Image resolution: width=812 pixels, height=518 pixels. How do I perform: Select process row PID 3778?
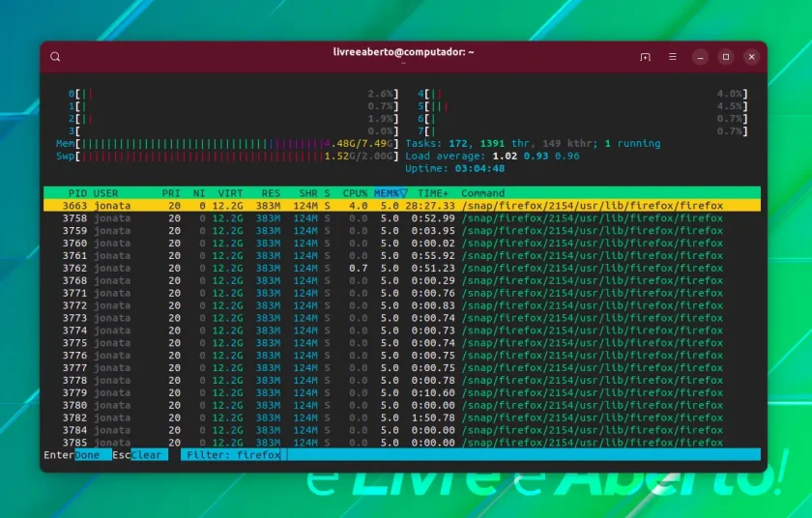(402, 380)
